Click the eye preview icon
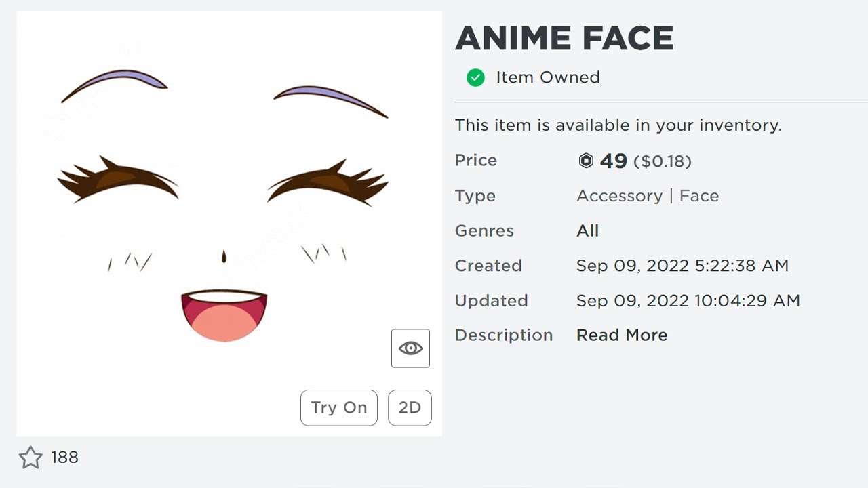The height and width of the screenshot is (488, 868). (x=410, y=348)
